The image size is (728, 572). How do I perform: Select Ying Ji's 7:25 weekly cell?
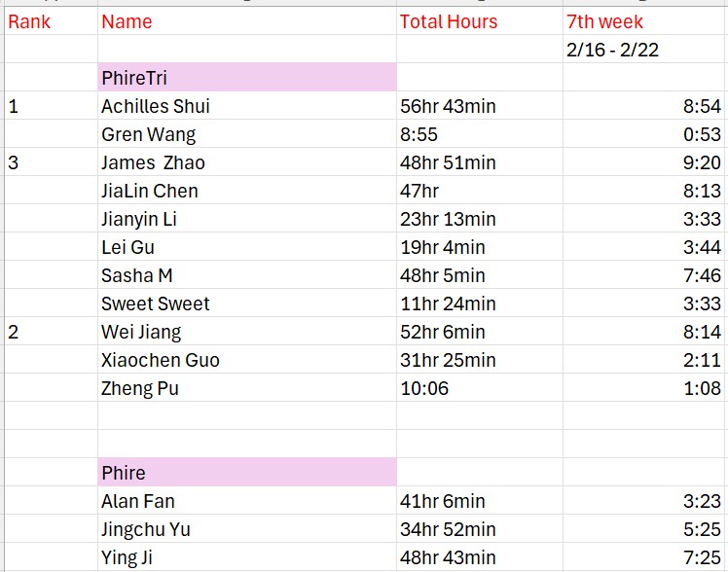(x=644, y=557)
